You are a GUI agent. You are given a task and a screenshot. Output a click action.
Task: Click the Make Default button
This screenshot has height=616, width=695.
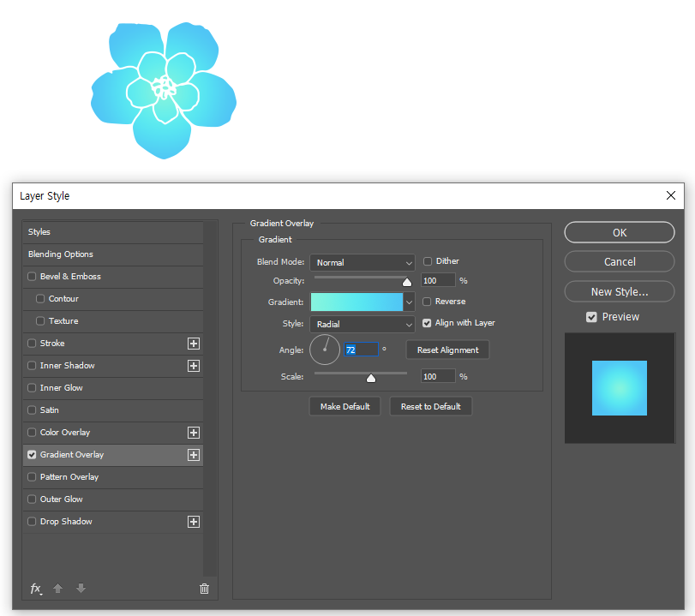[x=345, y=406]
